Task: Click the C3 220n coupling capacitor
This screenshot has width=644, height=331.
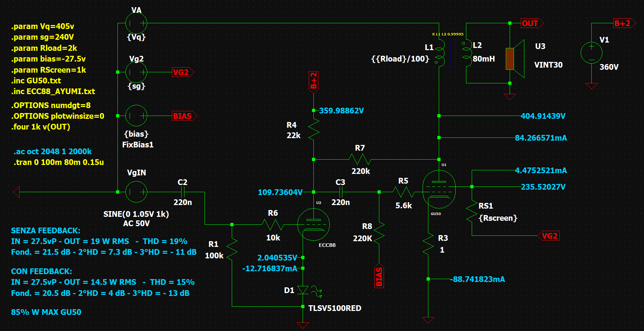Action: [340, 192]
